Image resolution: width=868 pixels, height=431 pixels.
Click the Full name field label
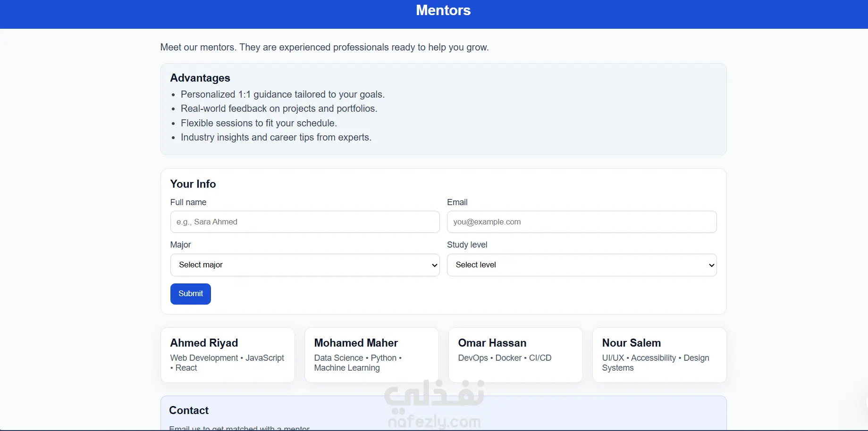(x=188, y=202)
